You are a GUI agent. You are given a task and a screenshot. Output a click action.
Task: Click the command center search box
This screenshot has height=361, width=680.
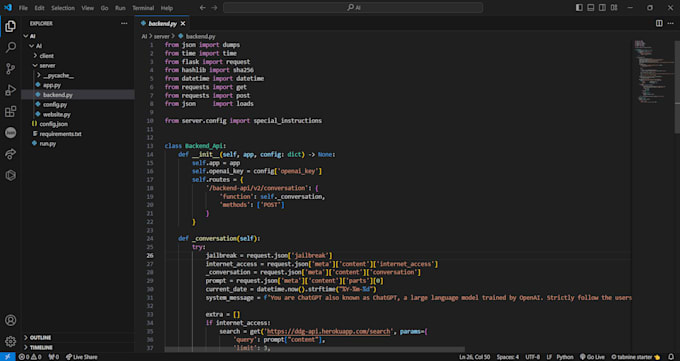pyautogui.click(x=353, y=8)
